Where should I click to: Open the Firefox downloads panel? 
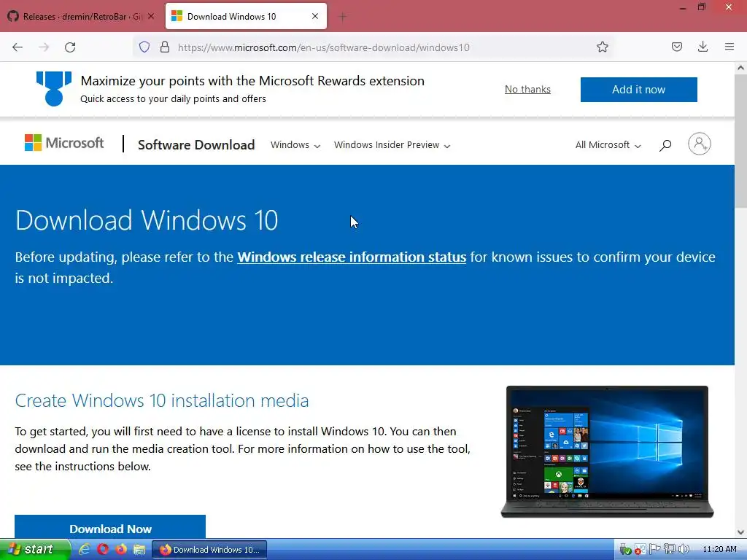pos(703,47)
